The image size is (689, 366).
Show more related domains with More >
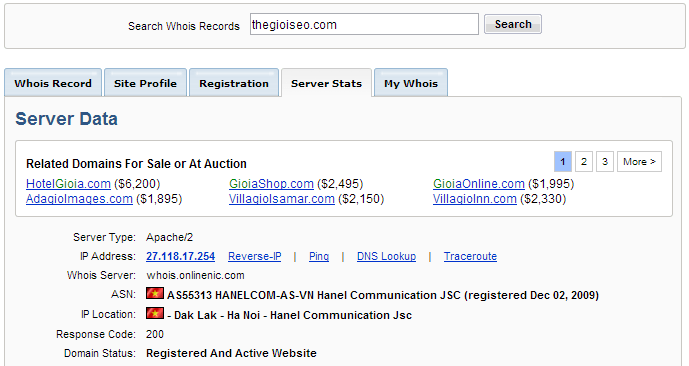tap(639, 162)
